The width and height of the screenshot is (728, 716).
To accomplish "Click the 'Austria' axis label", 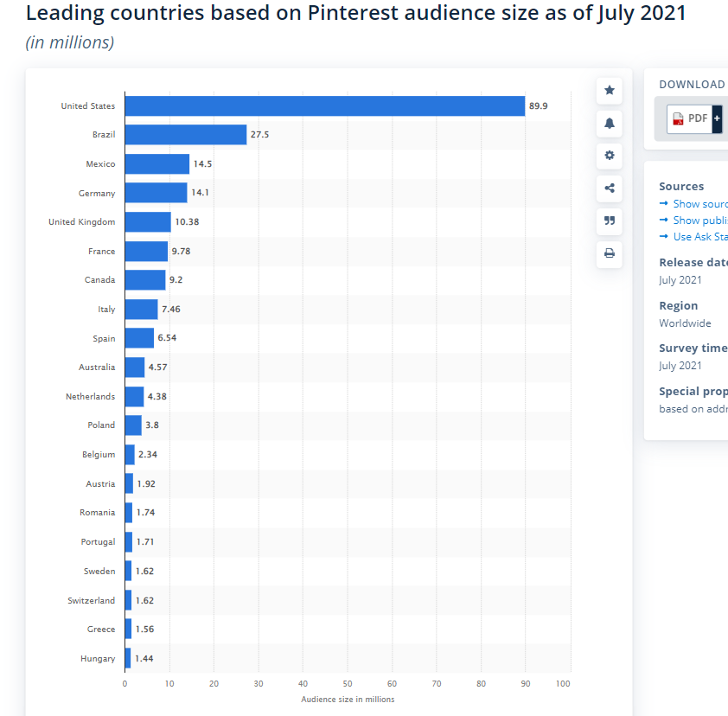I will [x=100, y=484].
